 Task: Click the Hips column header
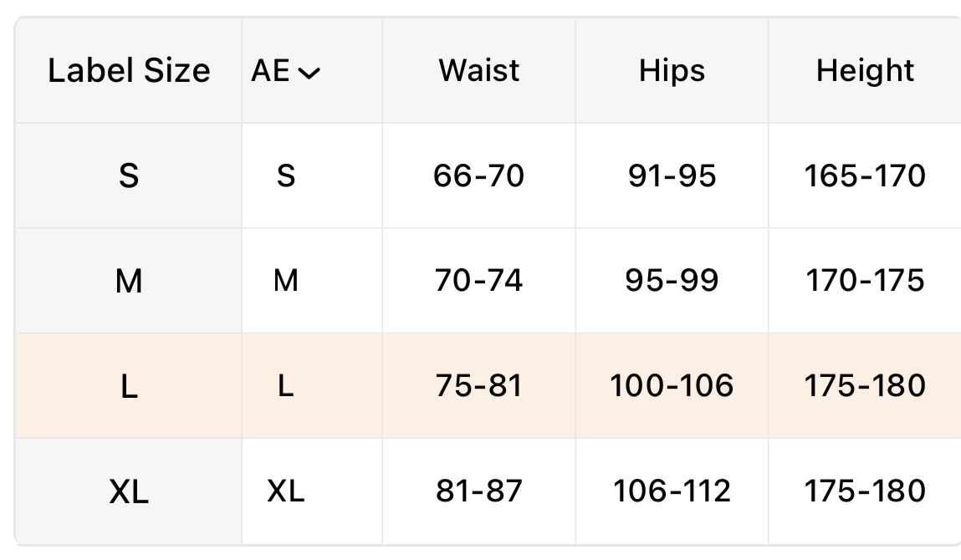(x=672, y=70)
